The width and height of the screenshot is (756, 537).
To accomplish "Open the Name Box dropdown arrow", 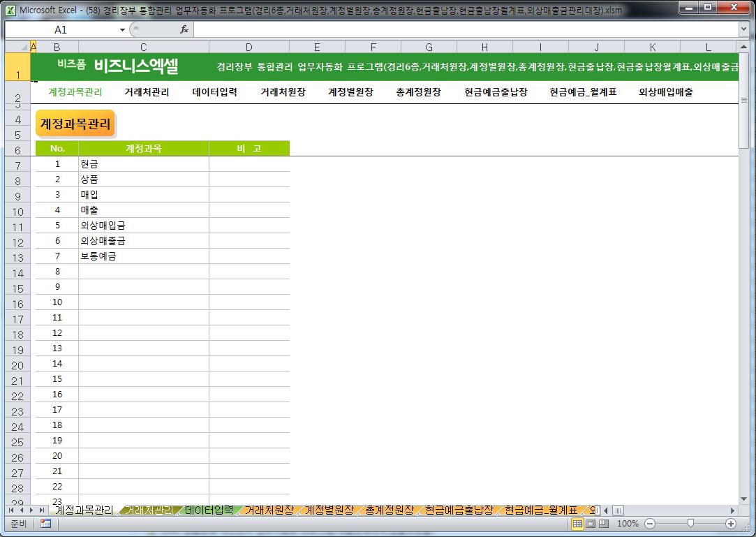I will (122, 30).
